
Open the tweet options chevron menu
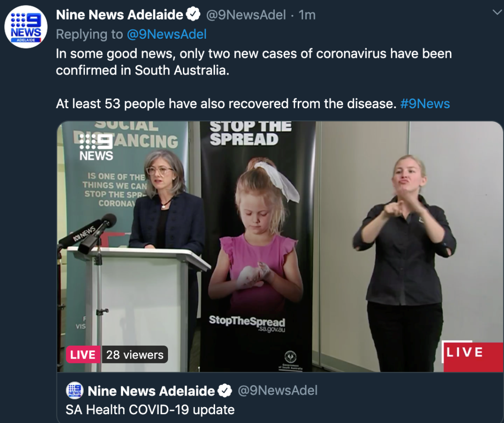497,13
